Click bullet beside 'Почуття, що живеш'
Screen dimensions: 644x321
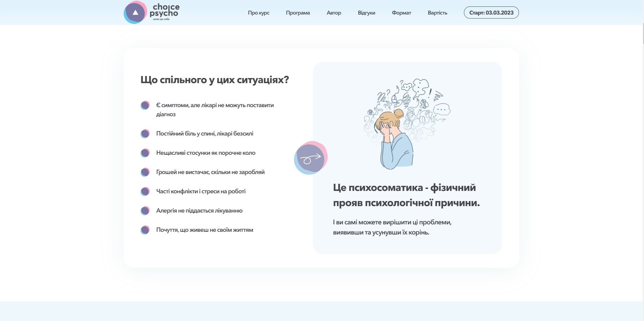pyautogui.click(x=145, y=230)
